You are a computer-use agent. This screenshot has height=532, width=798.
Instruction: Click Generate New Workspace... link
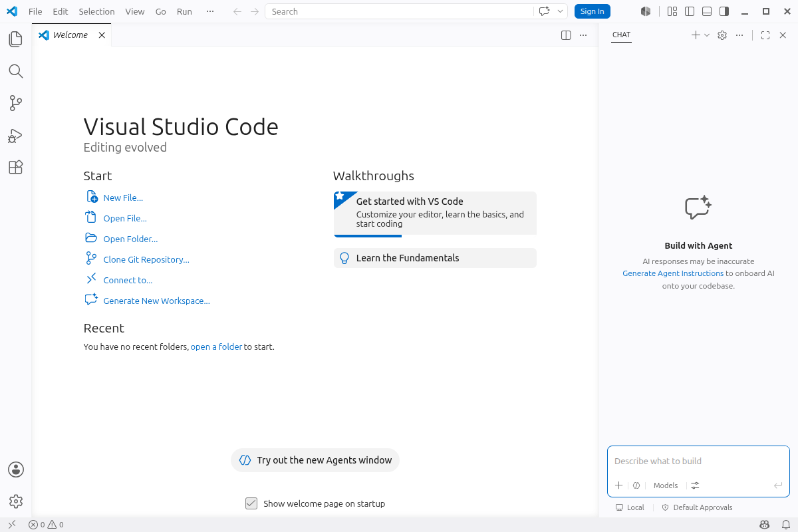point(156,301)
